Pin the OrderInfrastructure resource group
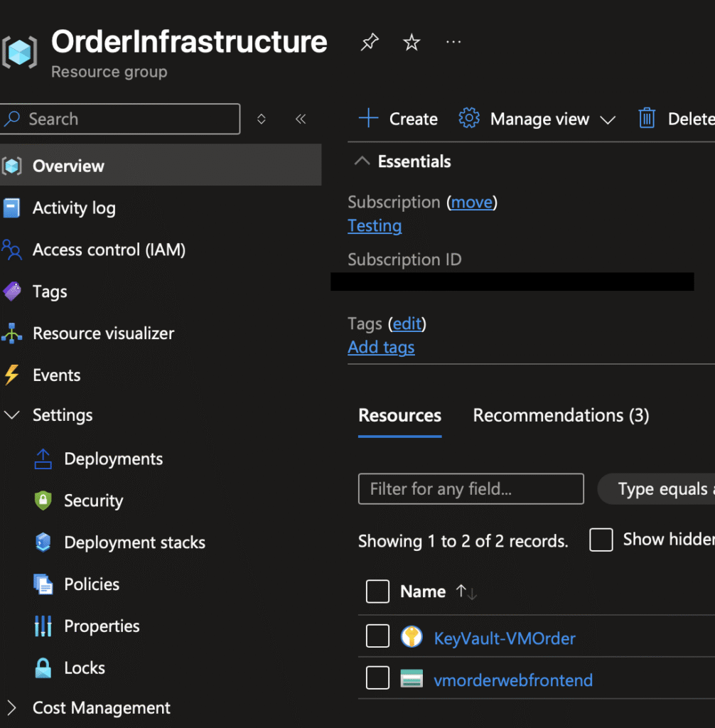Screen dimensions: 715x728 [x=370, y=42]
